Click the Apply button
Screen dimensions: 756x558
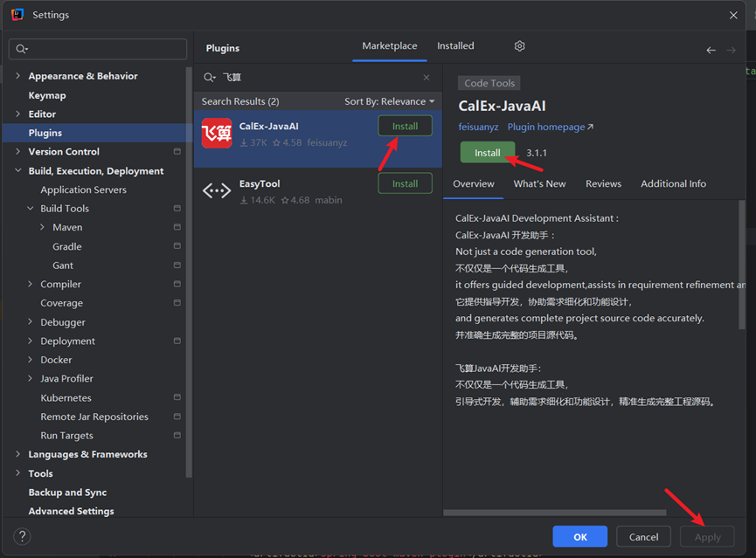(707, 537)
